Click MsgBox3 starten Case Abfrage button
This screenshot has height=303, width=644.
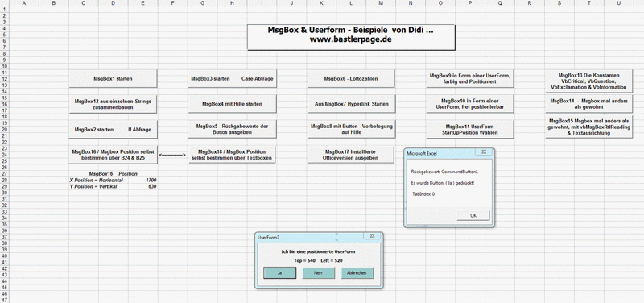point(232,78)
